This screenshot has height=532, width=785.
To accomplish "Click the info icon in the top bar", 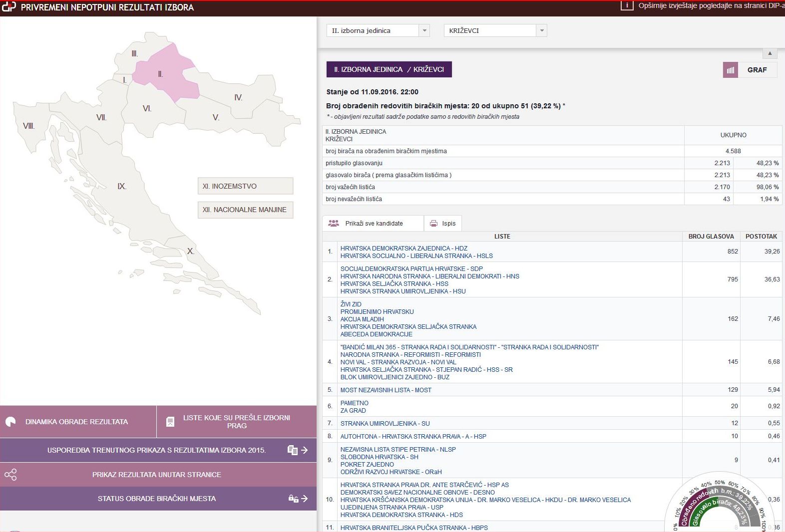I will (627, 5).
